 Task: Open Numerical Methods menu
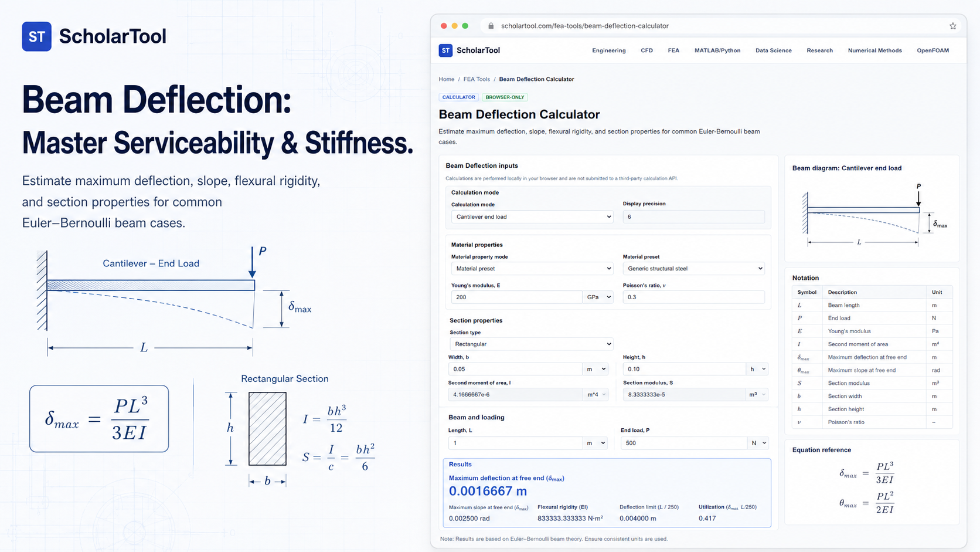click(x=874, y=50)
